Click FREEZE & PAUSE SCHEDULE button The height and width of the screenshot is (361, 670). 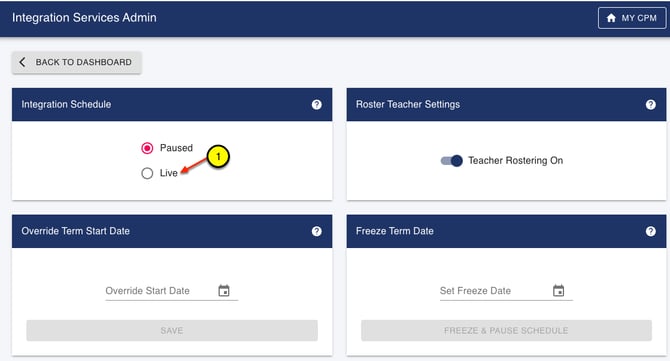[x=506, y=330]
